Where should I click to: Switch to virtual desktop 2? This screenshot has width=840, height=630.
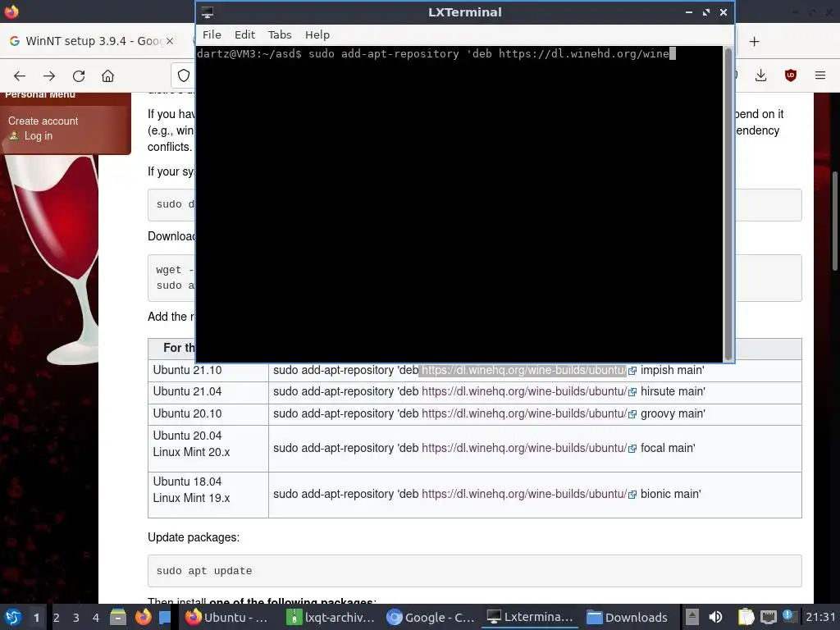pos(57,618)
